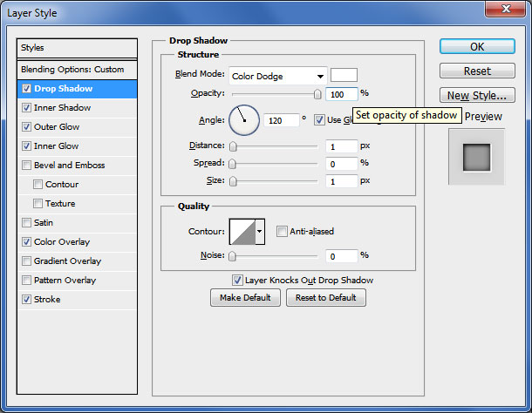Click the Size slider handle
Viewport: 532px width, 413px height.
(x=233, y=181)
